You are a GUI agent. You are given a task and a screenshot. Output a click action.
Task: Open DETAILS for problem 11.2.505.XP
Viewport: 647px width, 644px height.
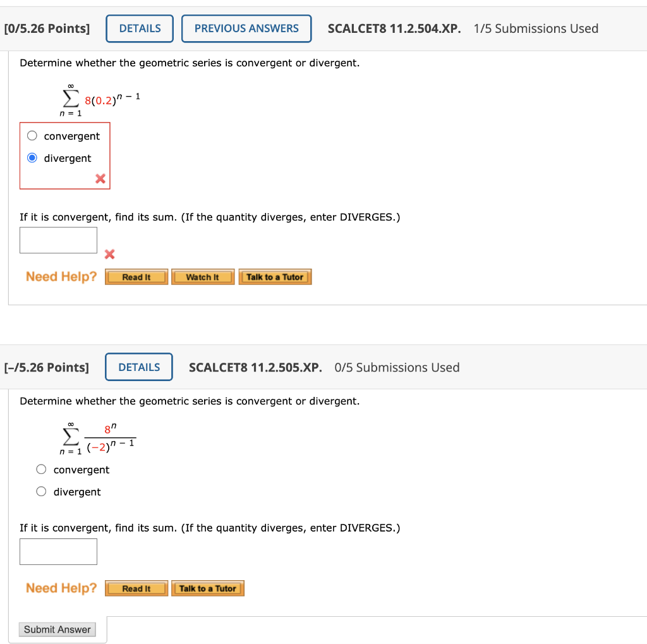tap(138, 367)
